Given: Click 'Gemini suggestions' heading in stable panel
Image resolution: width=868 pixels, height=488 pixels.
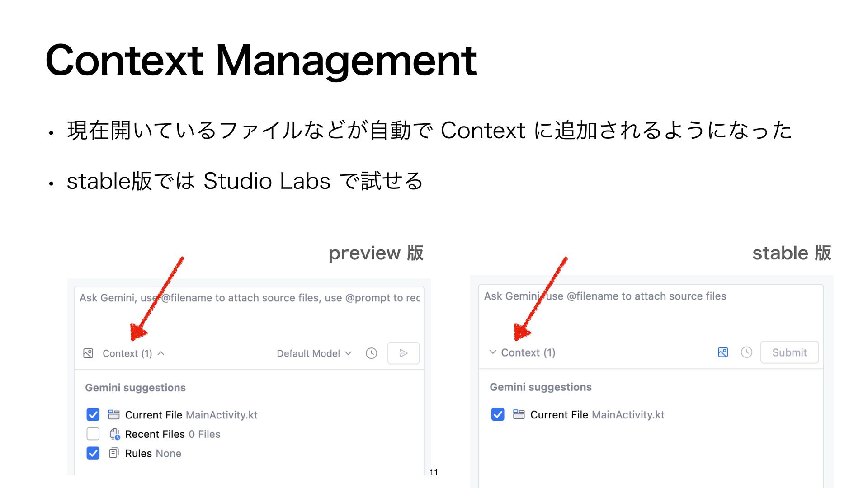Looking at the screenshot, I should tap(541, 387).
